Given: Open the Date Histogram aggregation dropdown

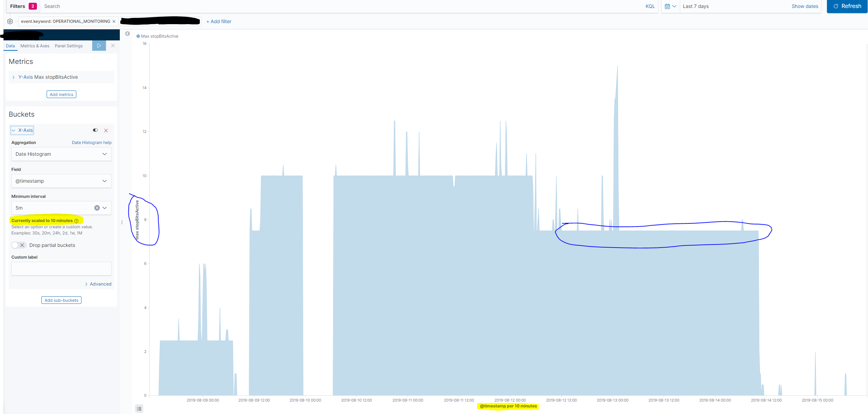Looking at the screenshot, I should click(x=61, y=154).
